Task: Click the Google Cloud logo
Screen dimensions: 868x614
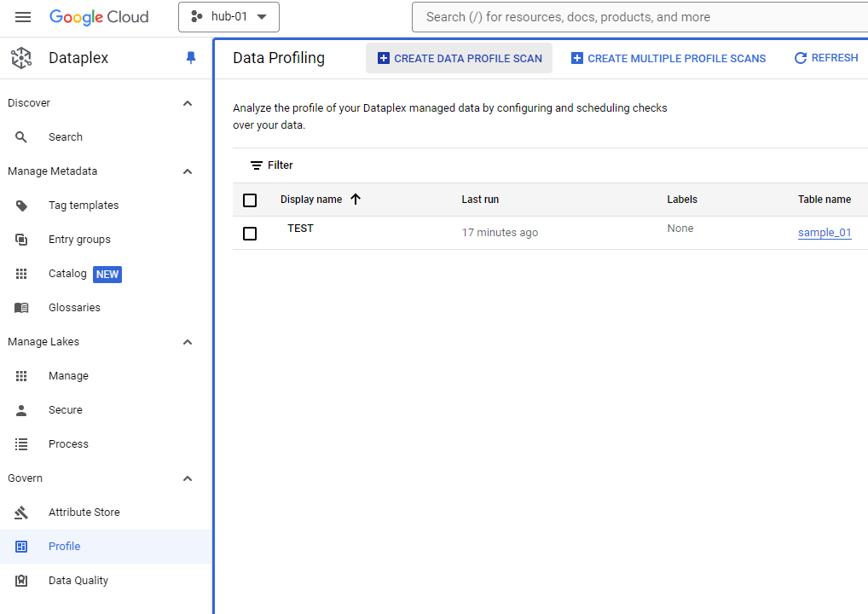Action: 99,17
